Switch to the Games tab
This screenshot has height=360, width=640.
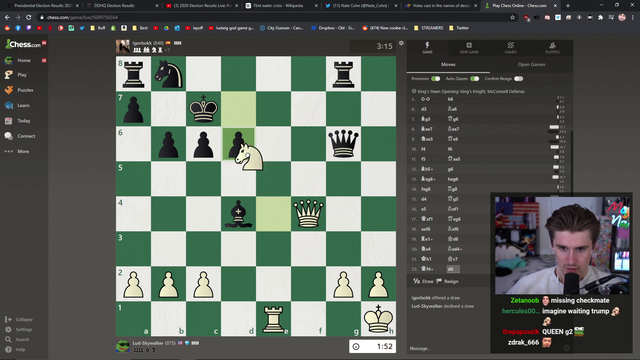point(511,47)
